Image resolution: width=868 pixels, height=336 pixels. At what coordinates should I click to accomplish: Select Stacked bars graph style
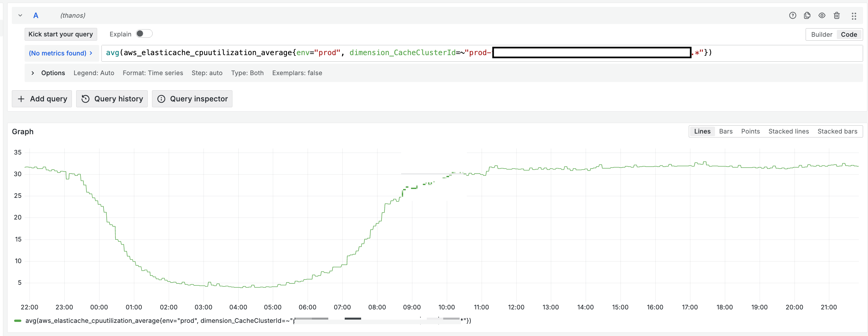(x=837, y=131)
